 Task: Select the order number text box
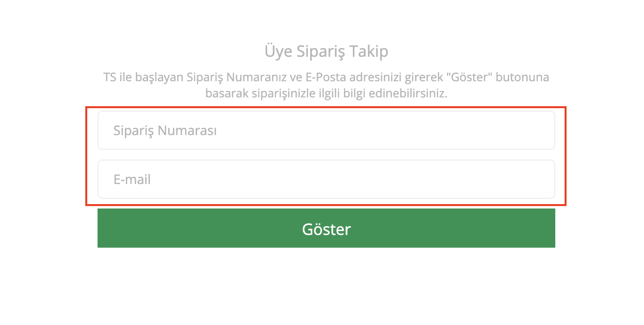point(326,131)
